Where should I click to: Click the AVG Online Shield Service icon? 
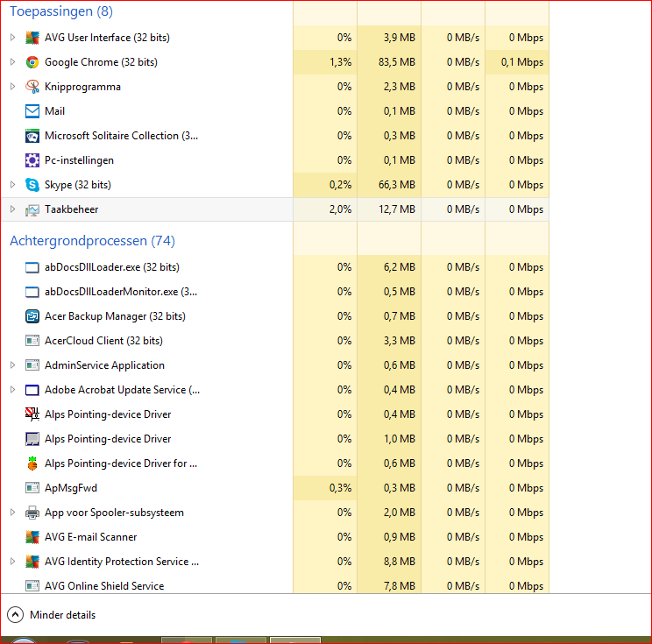pos(32,586)
